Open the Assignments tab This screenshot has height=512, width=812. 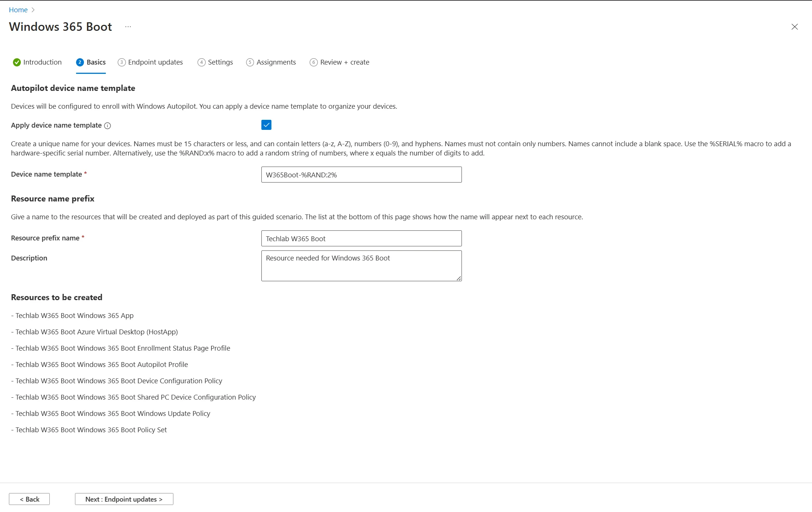pyautogui.click(x=276, y=62)
